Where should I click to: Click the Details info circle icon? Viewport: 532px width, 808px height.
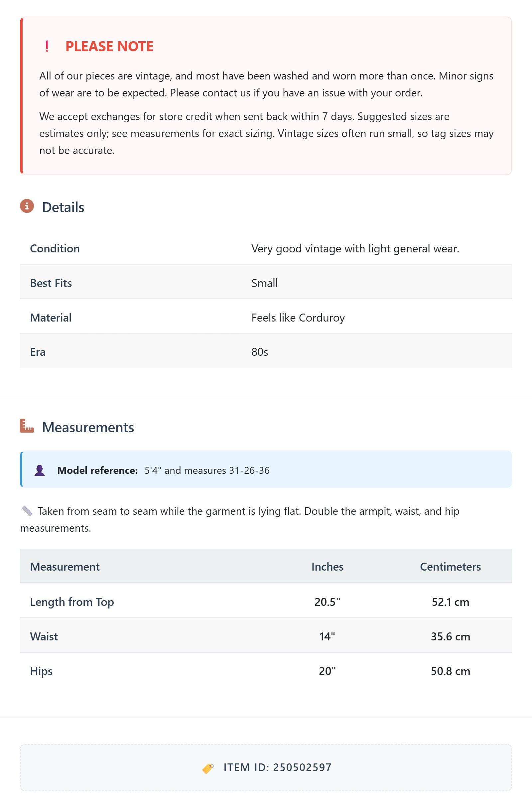point(27,206)
